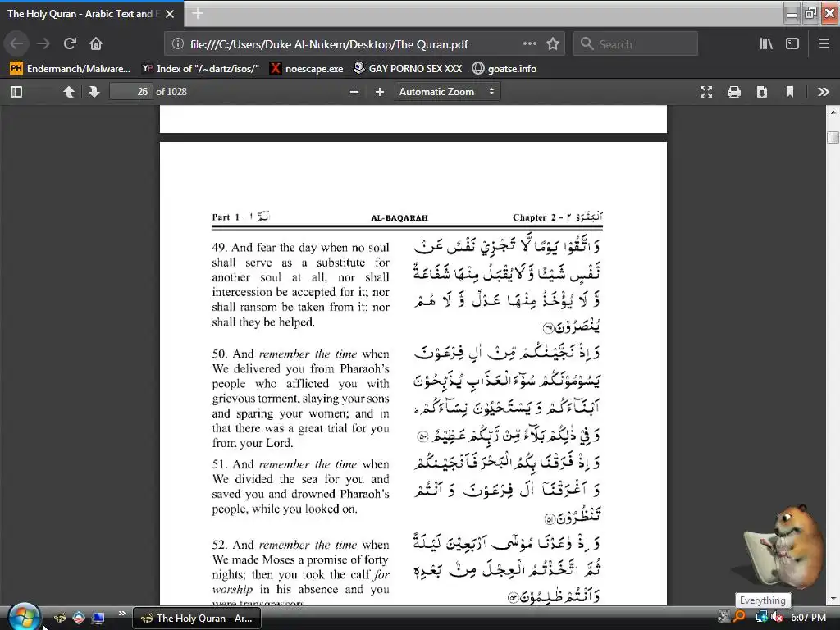The width and height of the screenshot is (840, 630).
Task: Click the page number field showing 26
Action: [x=130, y=92]
